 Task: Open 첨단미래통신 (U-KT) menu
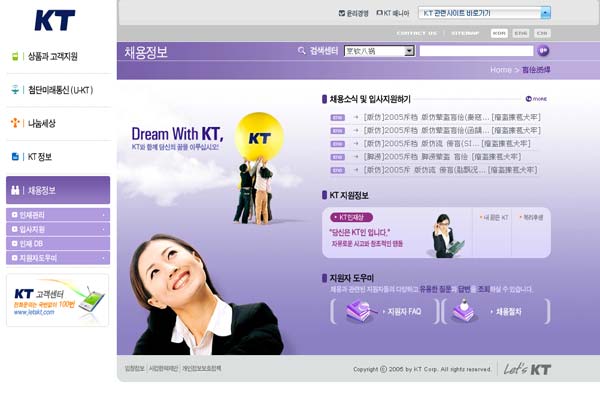click(x=60, y=90)
